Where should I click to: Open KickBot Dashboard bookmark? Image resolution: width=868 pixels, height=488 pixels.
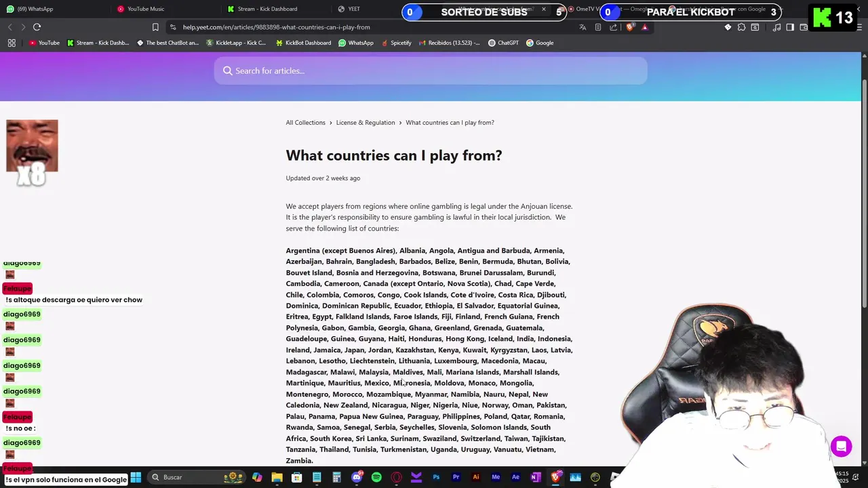(303, 43)
